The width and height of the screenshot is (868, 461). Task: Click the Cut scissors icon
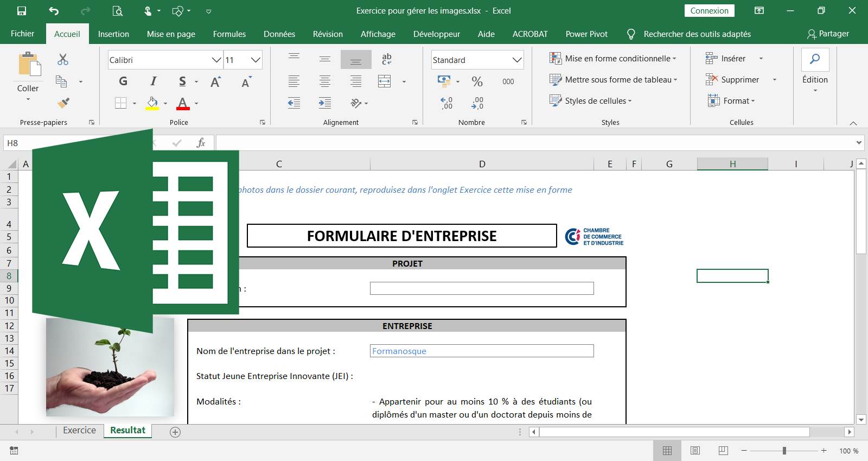point(63,59)
